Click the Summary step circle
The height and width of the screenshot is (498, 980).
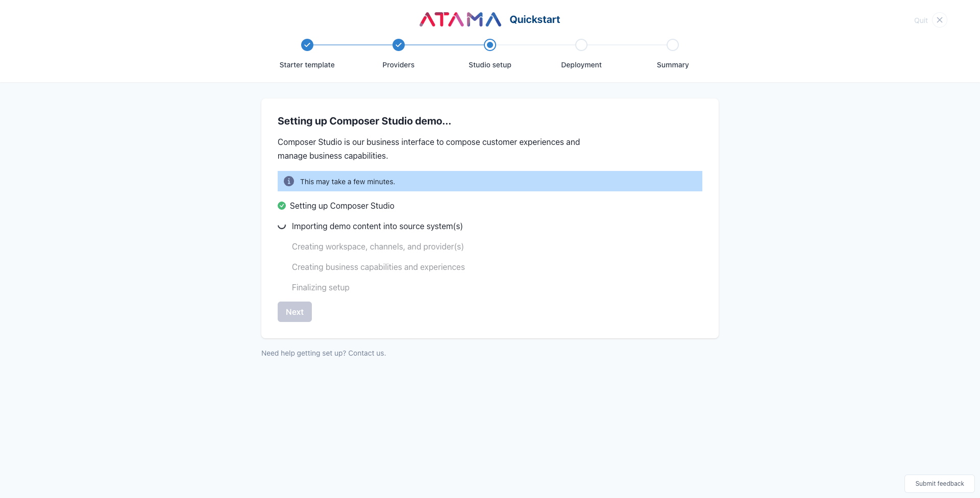point(672,45)
